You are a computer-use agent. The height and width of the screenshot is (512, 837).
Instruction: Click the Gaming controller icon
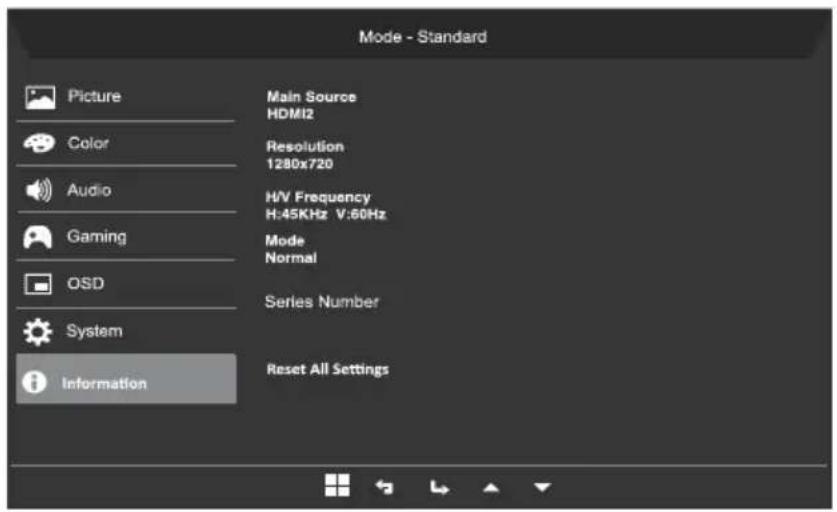tap(38, 237)
